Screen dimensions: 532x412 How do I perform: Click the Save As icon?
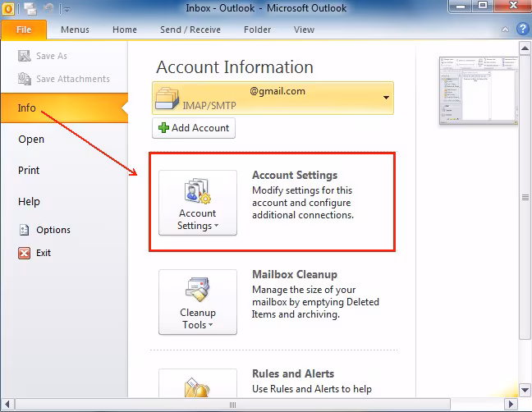(25, 56)
